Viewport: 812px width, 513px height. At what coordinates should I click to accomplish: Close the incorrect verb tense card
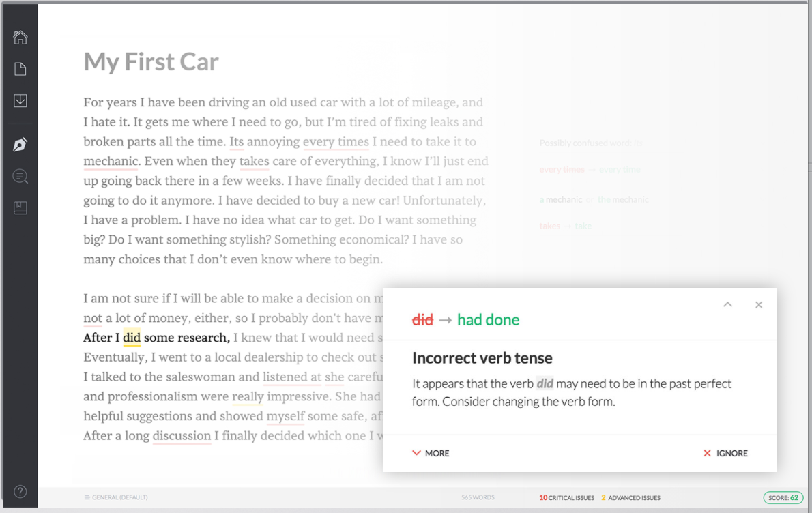(x=759, y=305)
